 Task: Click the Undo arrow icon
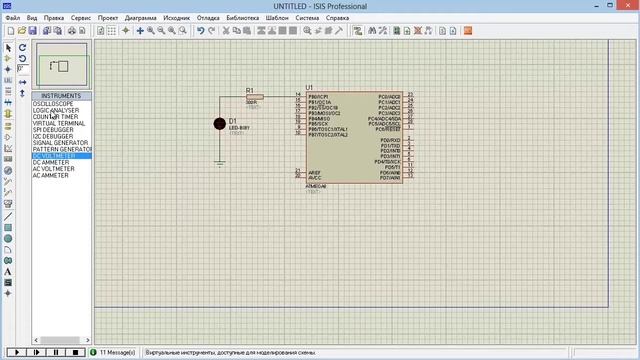tap(200, 31)
